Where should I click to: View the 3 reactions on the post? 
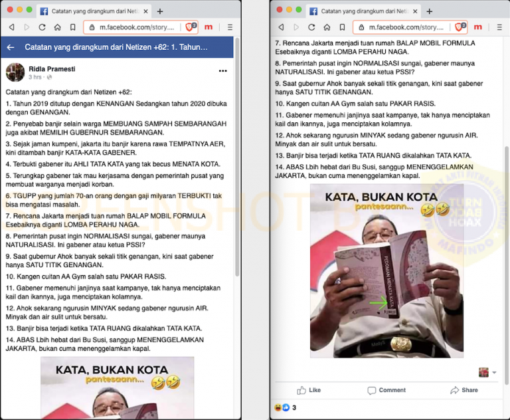click(286, 407)
